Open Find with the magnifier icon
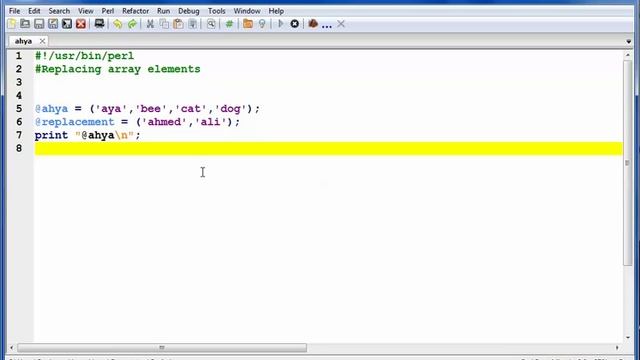The width and height of the screenshot is (640, 360). click(211, 24)
